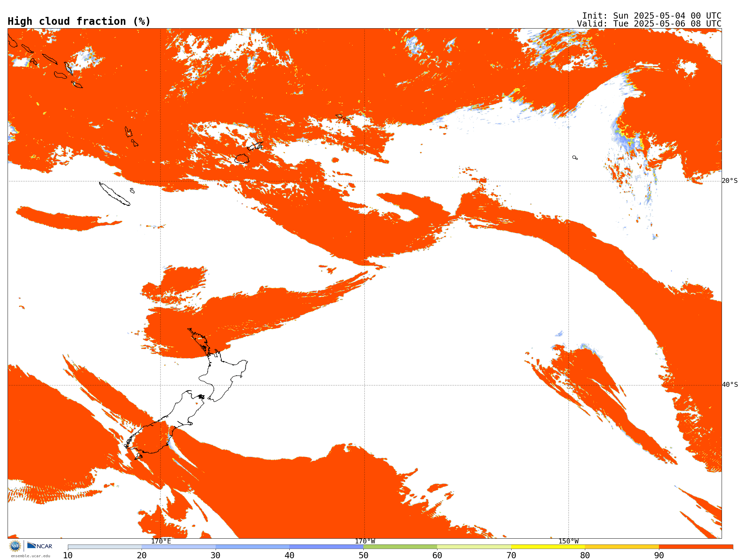
Task: Click the colorbar tick label 70
Action: tap(511, 555)
